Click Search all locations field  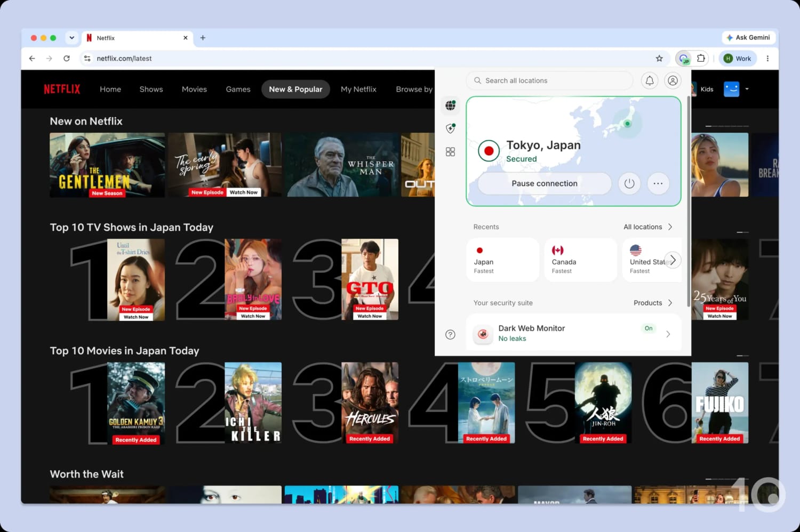(549, 80)
